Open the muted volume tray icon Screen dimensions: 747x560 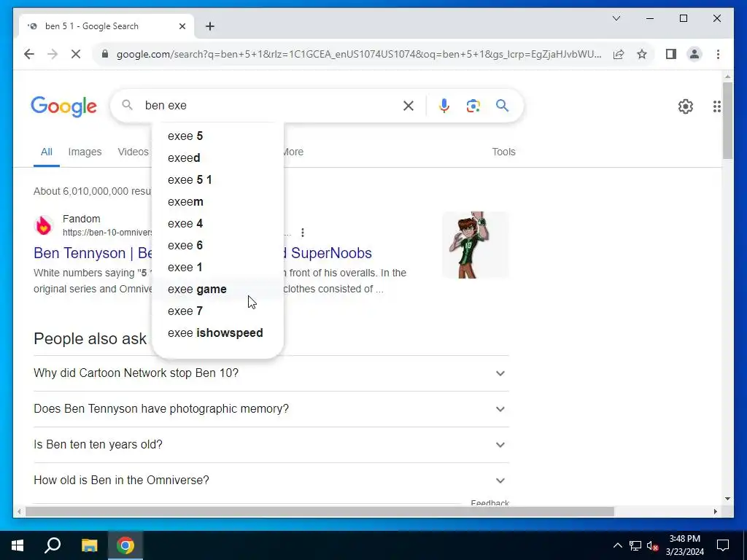[x=653, y=545]
